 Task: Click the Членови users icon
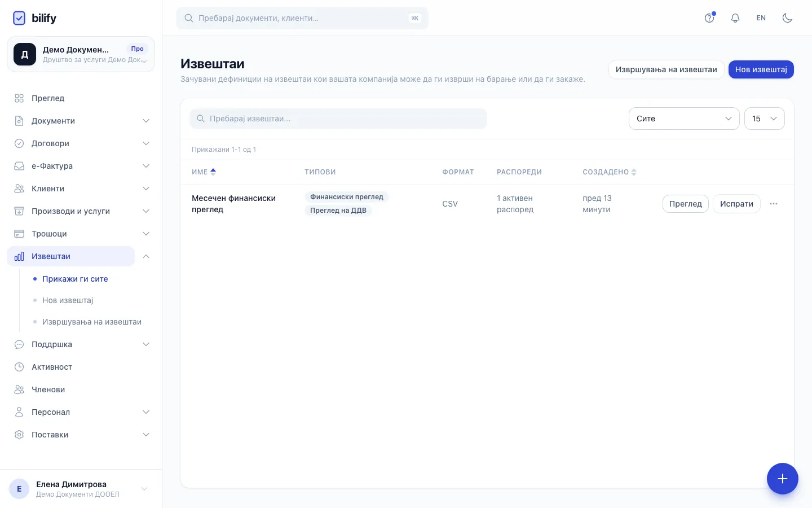click(19, 389)
